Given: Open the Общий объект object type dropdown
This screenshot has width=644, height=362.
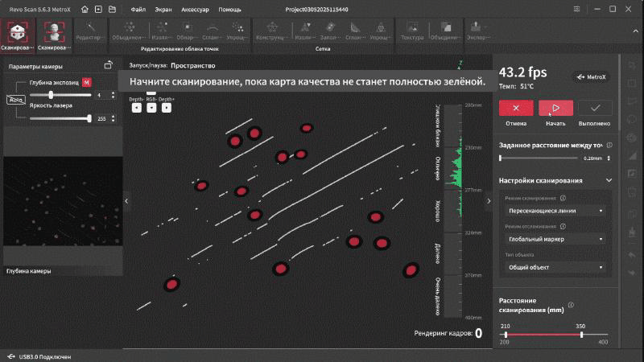Looking at the screenshot, I should coord(555,267).
